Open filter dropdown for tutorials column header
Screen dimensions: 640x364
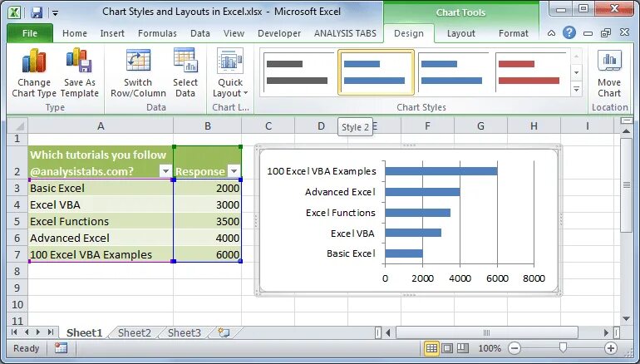pyautogui.click(x=165, y=171)
